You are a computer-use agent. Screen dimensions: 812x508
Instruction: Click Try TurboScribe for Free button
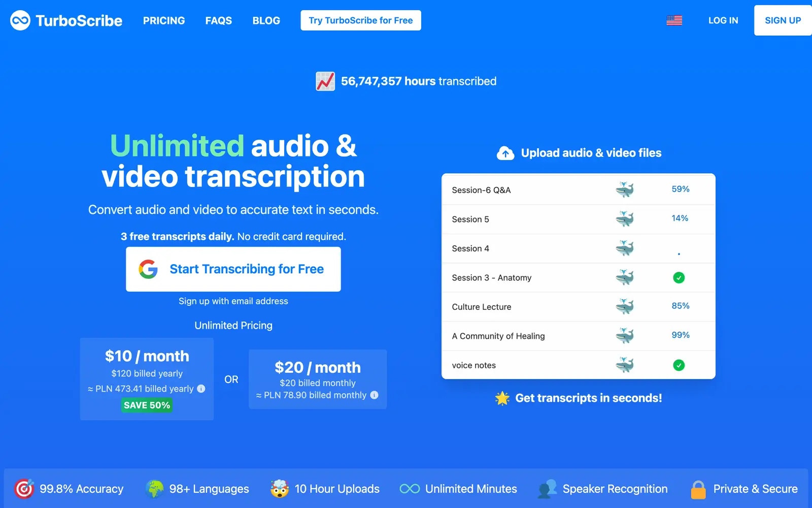coord(361,20)
